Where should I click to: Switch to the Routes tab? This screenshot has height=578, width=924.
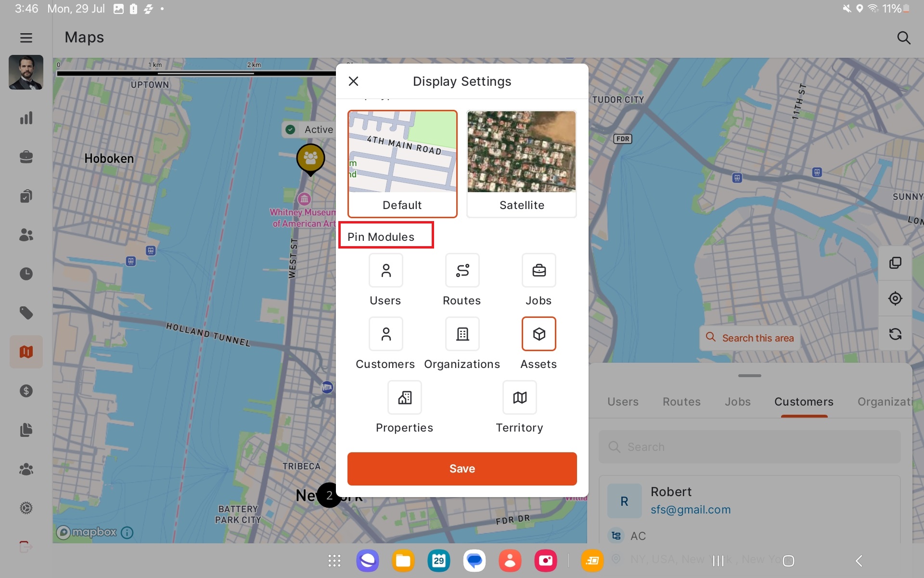point(681,402)
